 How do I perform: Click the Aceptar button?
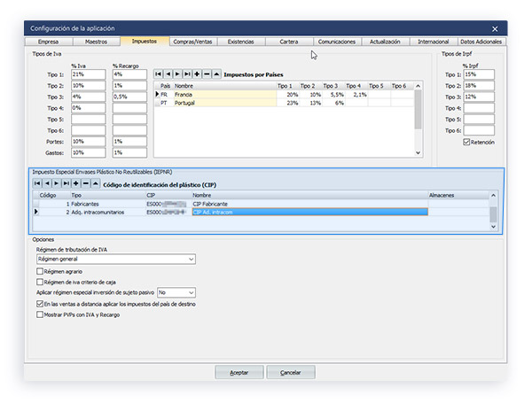239,373
